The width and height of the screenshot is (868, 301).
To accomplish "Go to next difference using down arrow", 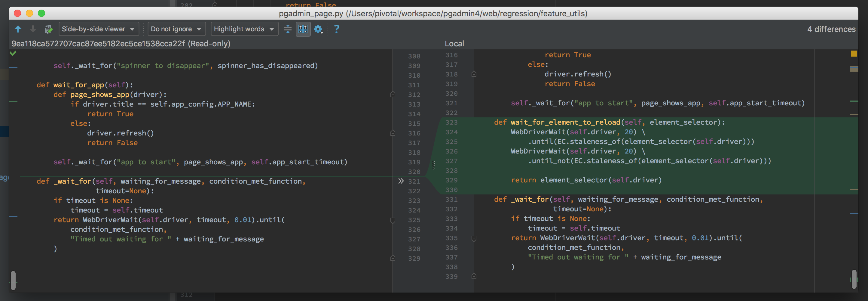I will pyautogui.click(x=33, y=29).
